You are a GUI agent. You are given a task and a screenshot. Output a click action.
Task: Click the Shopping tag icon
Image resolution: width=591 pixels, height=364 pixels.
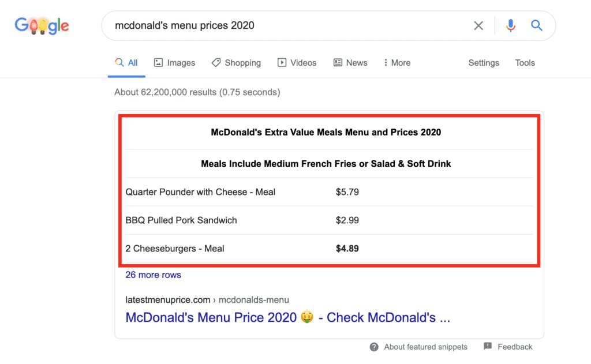pyautogui.click(x=216, y=63)
